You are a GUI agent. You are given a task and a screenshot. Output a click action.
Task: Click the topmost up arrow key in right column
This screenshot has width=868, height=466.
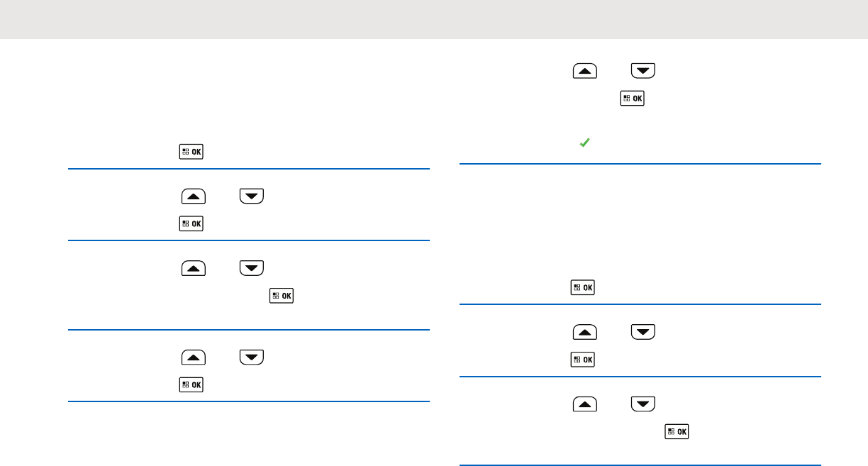pyautogui.click(x=585, y=71)
